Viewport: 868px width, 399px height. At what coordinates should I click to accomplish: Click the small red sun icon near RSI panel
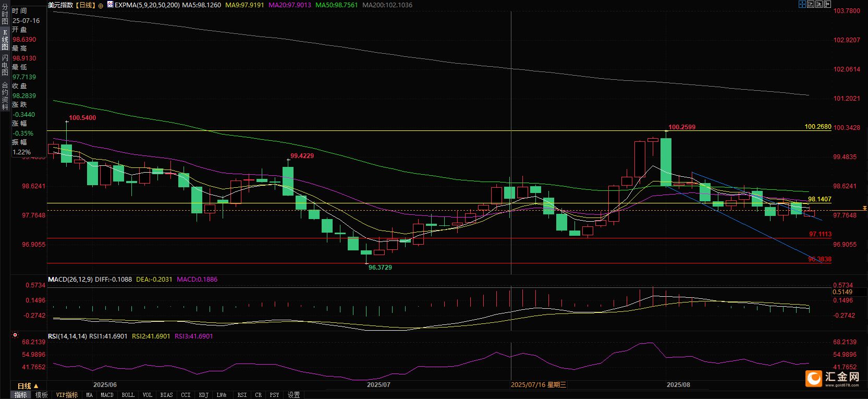click(15, 335)
